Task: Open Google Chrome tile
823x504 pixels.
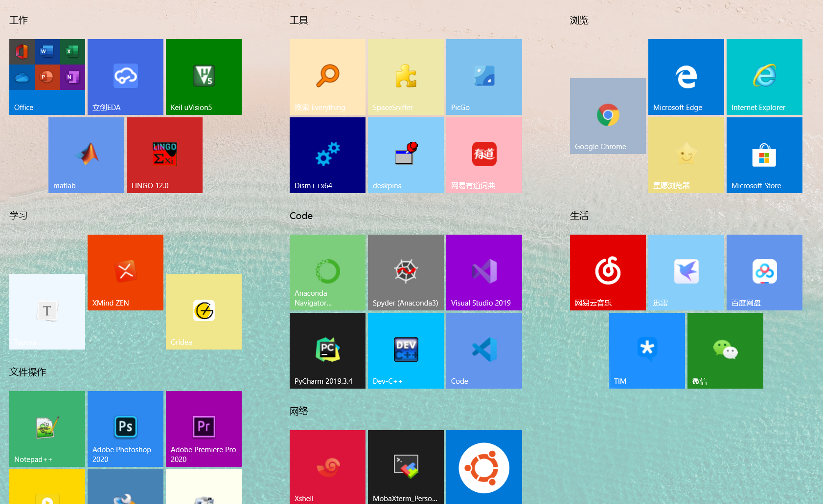Action: (x=608, y=116)
